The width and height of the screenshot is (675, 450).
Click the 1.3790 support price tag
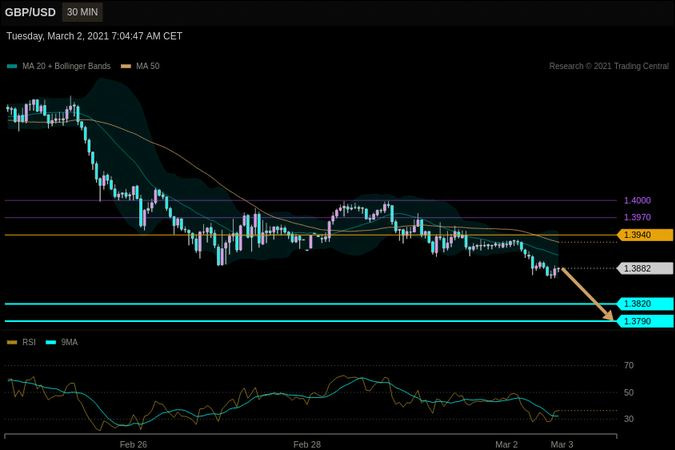click(x=644, y=321)
